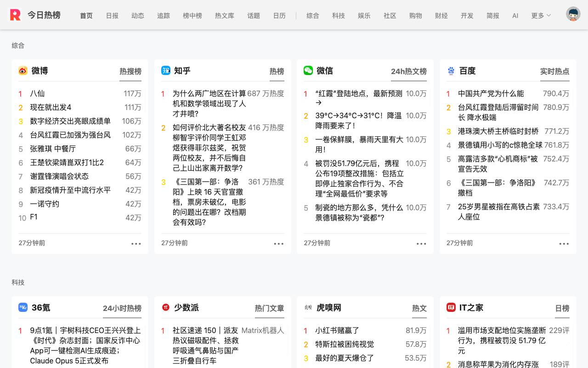Select the 财经 category in navigation
Screen dimensions: 588x368
[x=441, y=15]
